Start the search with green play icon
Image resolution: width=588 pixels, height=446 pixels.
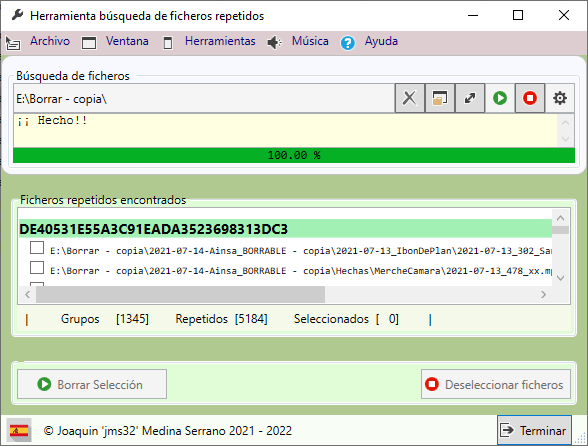pos(500,98)
